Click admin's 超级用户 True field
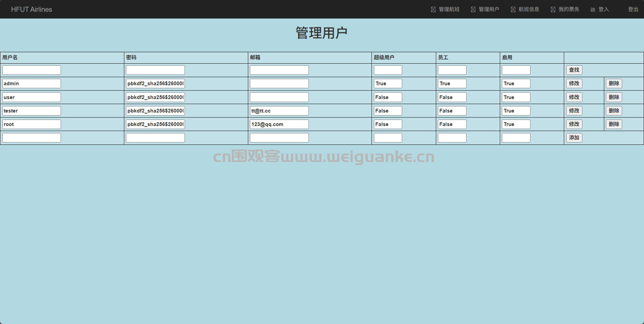The height and width of the screenshot is (324, 644). pos(388,84)
